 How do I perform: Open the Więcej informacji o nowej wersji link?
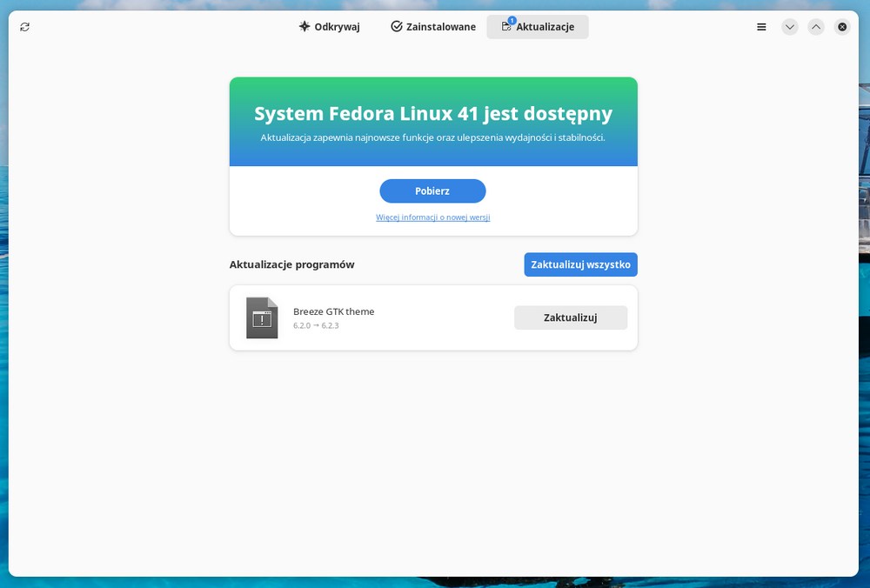click(x=432, y=217)
